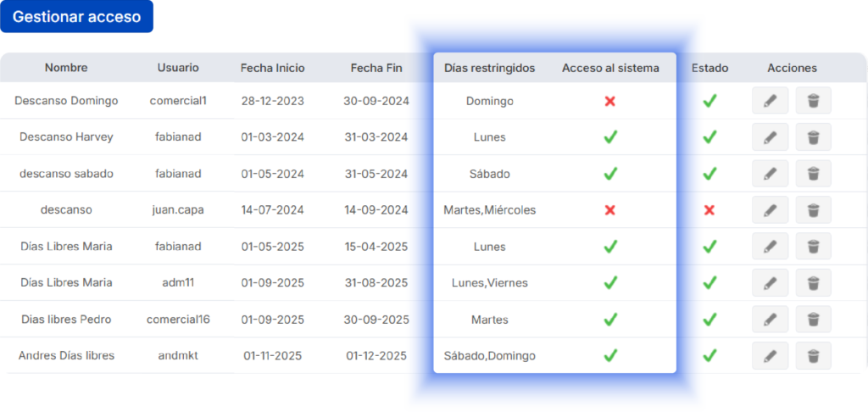Click the Fecha Fin column header

click(376, 68)
